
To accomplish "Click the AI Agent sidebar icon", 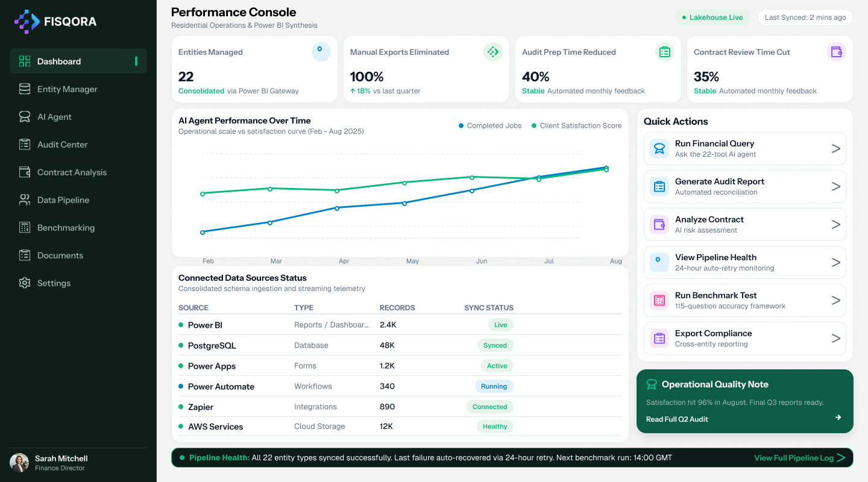I will (x=25, y=117).
